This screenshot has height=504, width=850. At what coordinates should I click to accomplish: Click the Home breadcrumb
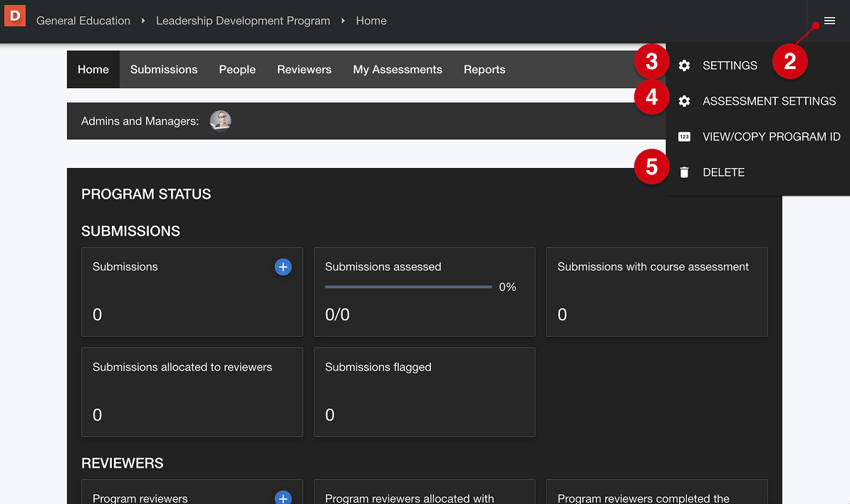pyautogui.click(x=371, y=21)
